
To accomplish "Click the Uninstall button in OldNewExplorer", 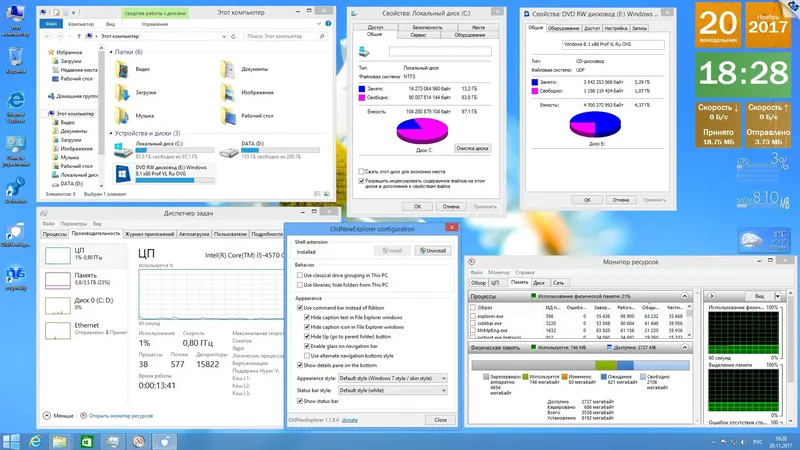I will (433, 251).
